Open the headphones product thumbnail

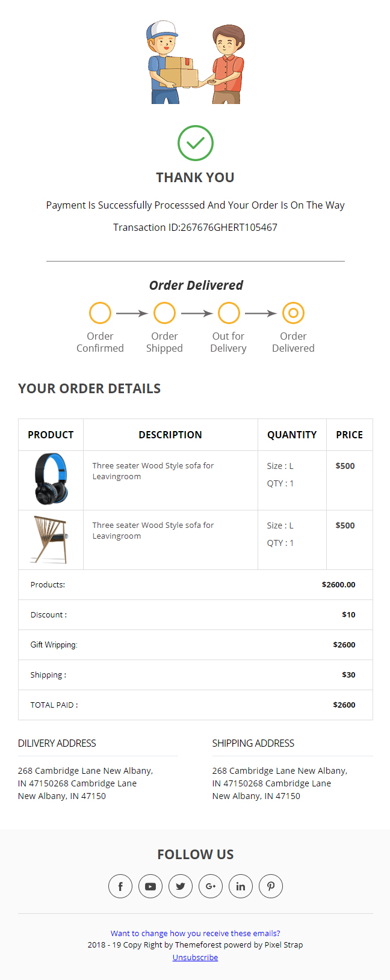(51, 479)
